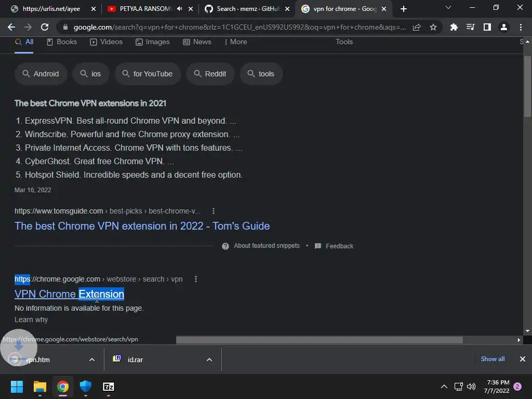Click the tools suggestion chip
Viewport: 532px width, 399px height.
click(x=261, y=74)
